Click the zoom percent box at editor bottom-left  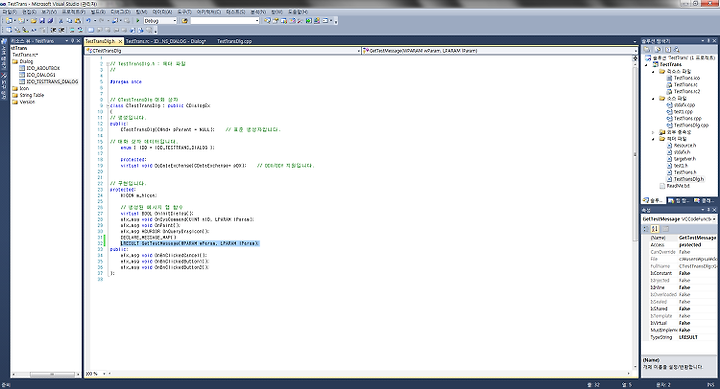[x=95, y=373]
